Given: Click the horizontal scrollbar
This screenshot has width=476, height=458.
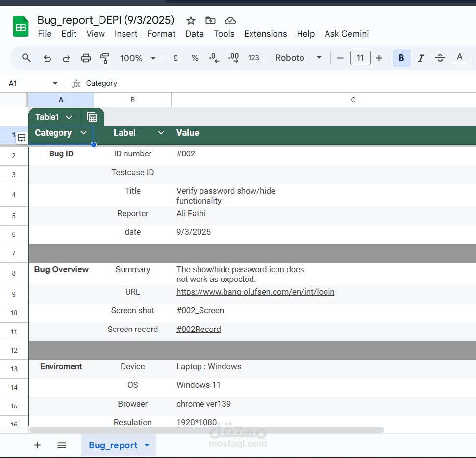Looking at the screenshot, I should [x=207, y=430].
